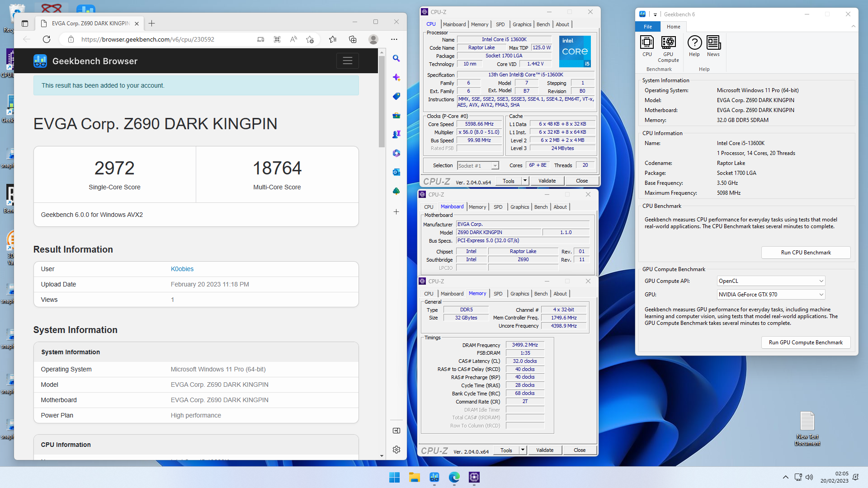Click Tools button in bottom CPU-Z window

point(506,450)
